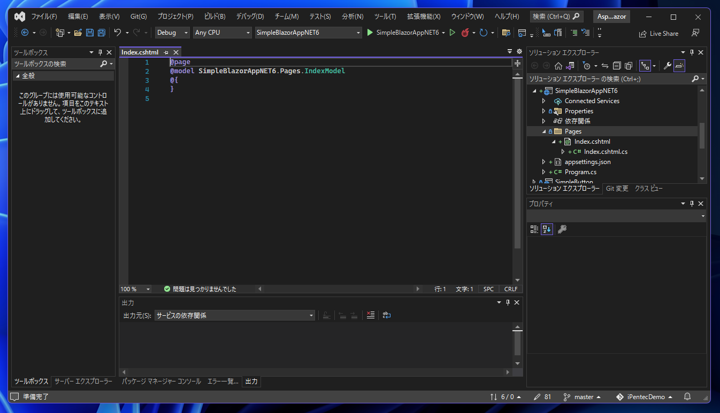Click the Hot Reload flame icon
Screen dimensions: 720x413
point(465,33)
